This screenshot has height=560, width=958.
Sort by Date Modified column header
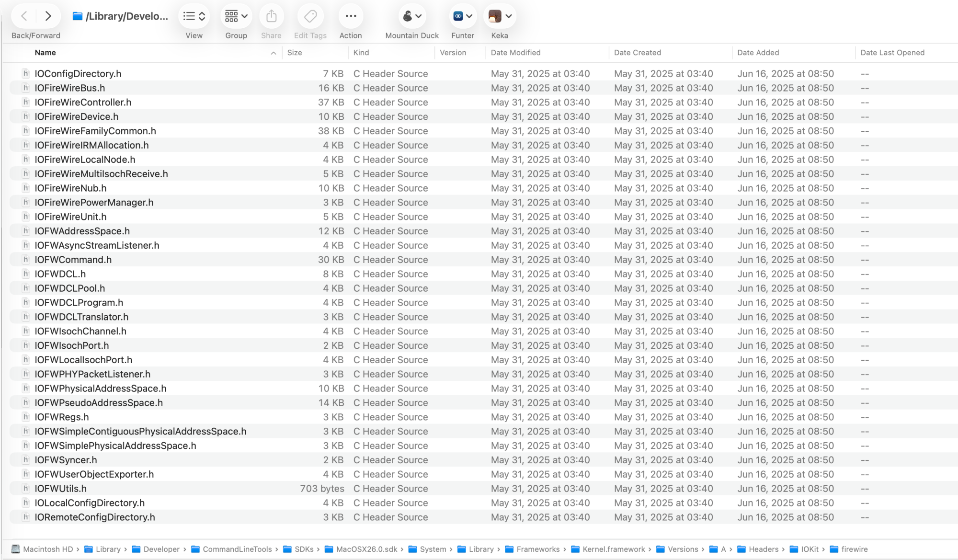point(515,53)
